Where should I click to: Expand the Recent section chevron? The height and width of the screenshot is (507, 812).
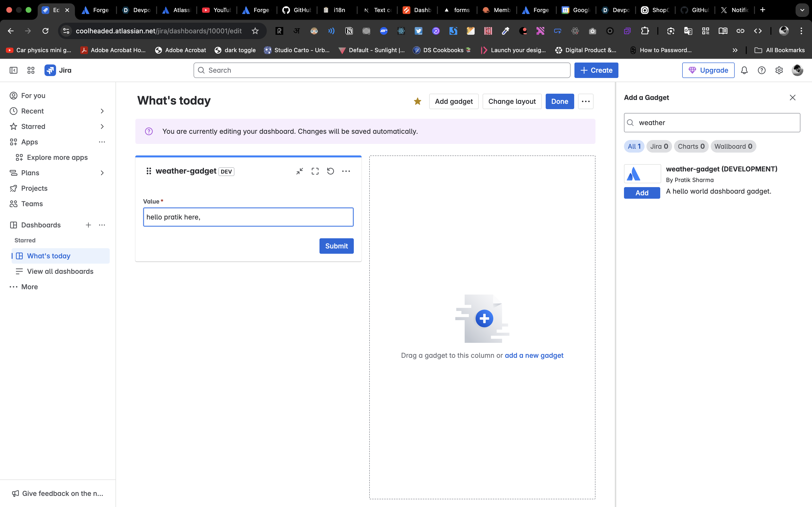pyautogui.click(x=102, y=111)
